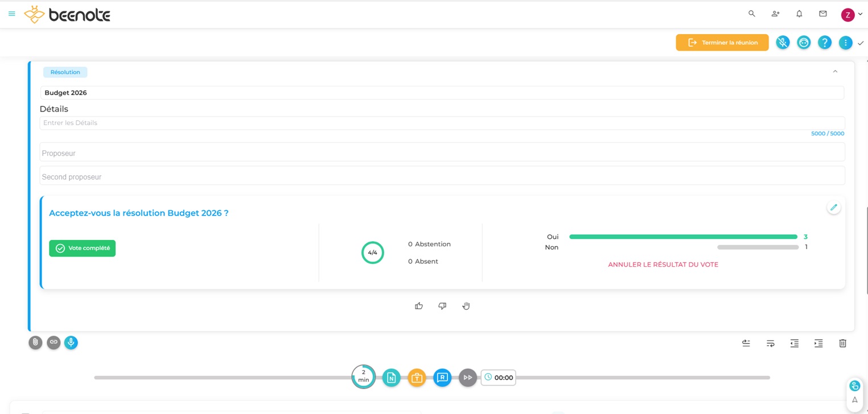Click ANNULER LE RÉSULTAT DU VOTE
The height and width of the screenshot is (414, 868).
tap(663, 264)
